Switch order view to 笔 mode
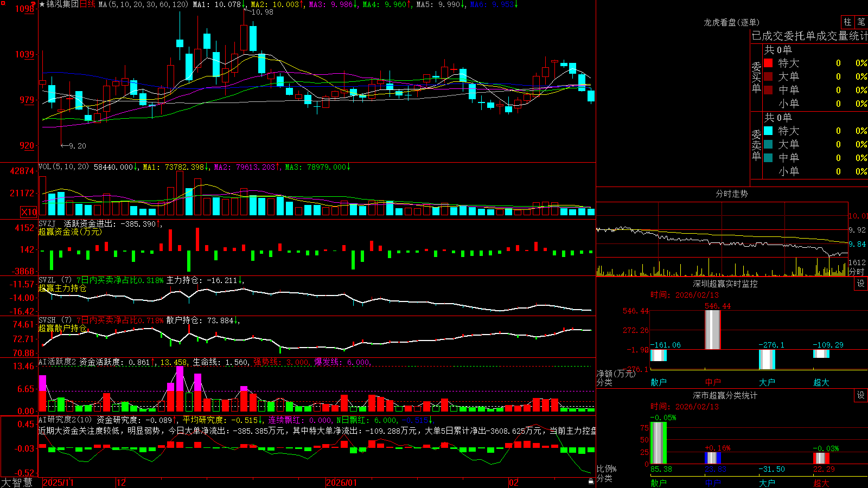Image resolution: width=868 pixels, height=488 pixels. click(861, 22)
